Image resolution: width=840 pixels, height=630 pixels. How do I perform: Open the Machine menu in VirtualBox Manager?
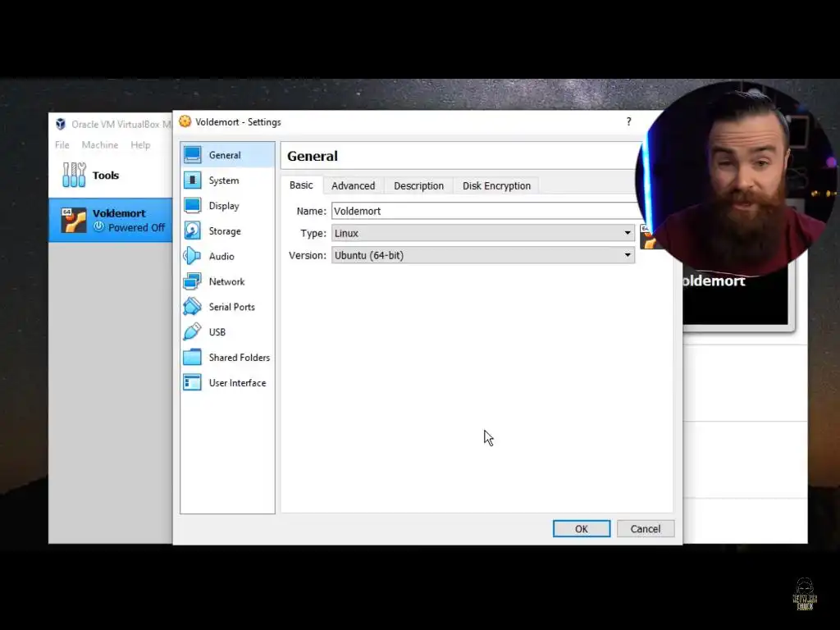point(100,145)
